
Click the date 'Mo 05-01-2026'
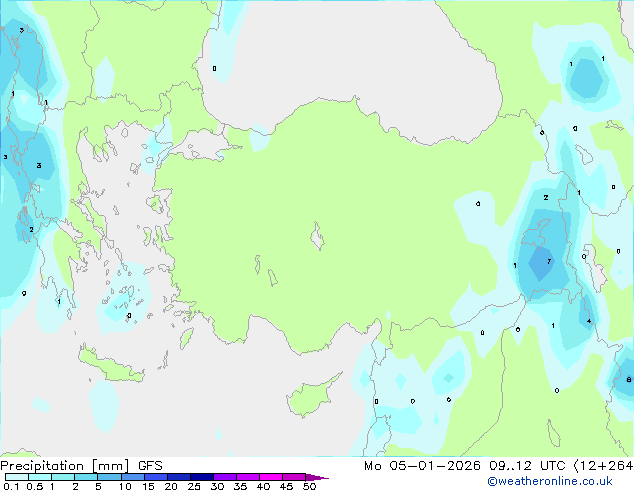422,466
